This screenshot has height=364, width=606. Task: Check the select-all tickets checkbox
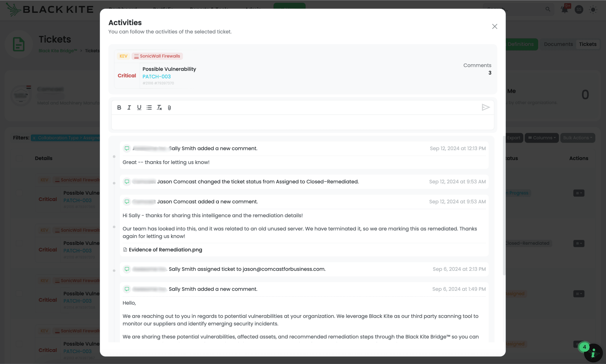tap(19, 158)
